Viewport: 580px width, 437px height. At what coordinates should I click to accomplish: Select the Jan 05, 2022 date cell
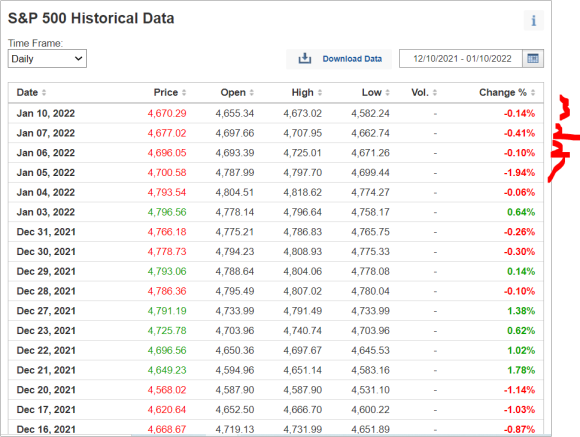click(x=46, y=172)
